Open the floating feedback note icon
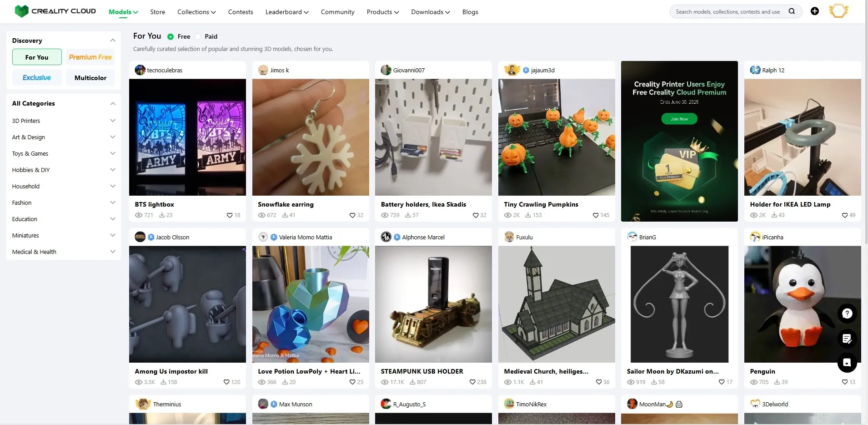Viewport: 868px width, 425px height. 847,339
